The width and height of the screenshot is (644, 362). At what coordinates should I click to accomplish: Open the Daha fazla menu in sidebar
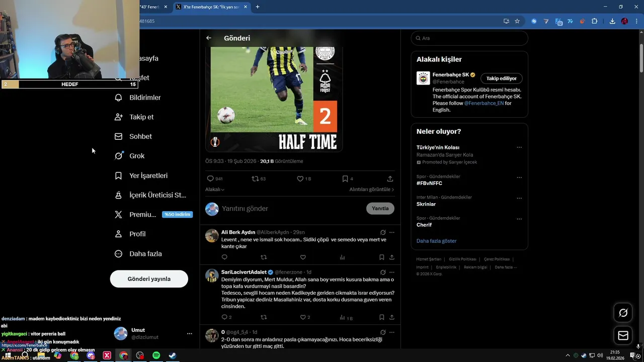point(138,254)
